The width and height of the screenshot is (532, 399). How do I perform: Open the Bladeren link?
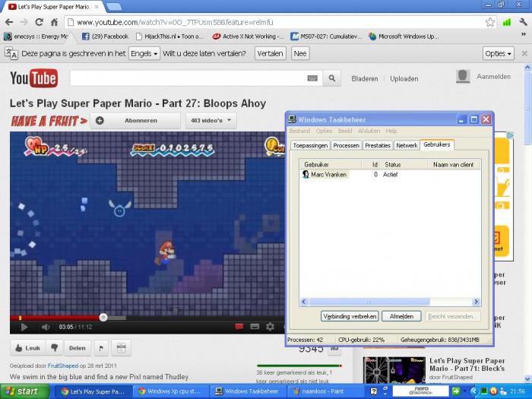pos(364,78)
